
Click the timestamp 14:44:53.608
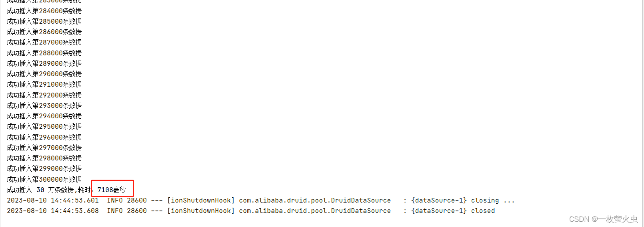[x=75, y=211]
